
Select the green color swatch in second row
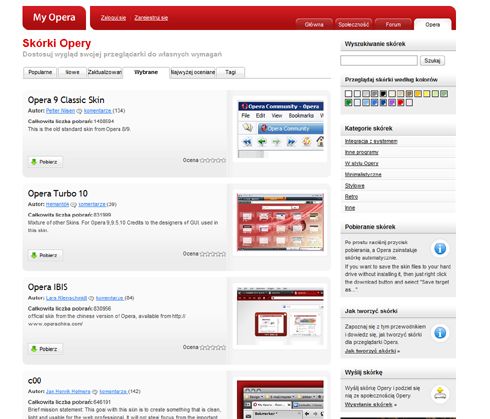coord(348,103)
